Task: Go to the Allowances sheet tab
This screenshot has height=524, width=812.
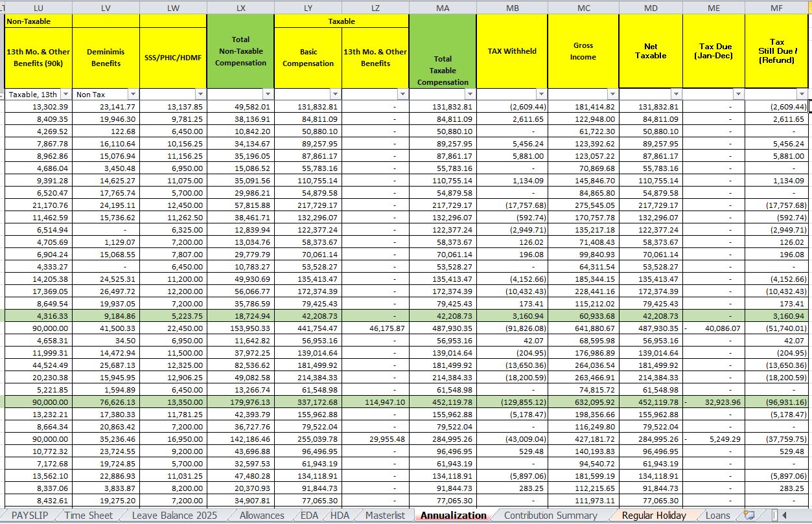Action: click(262, 516)
